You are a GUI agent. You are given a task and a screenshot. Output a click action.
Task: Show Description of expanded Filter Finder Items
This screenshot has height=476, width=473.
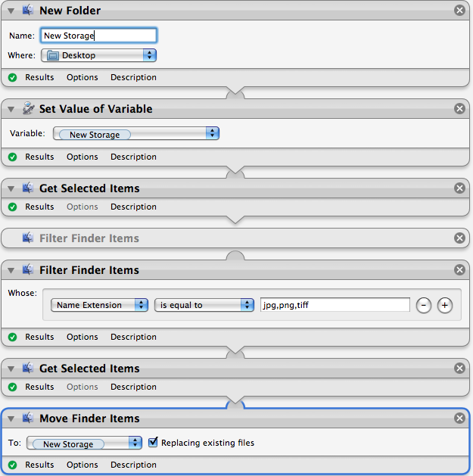coord(133,337)
